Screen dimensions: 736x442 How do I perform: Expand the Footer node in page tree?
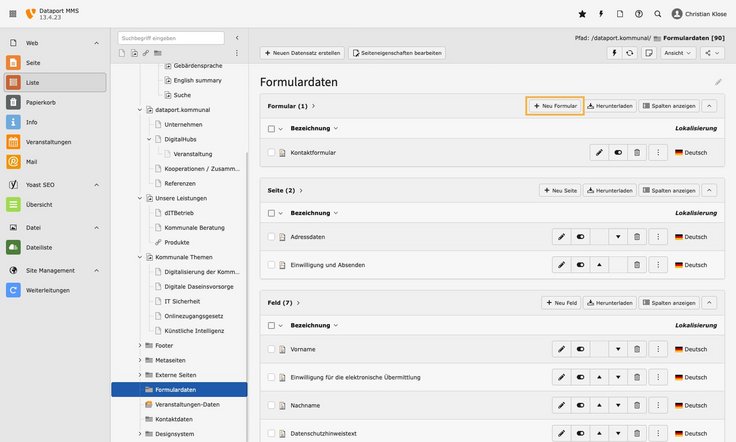[x=139, y=345]
